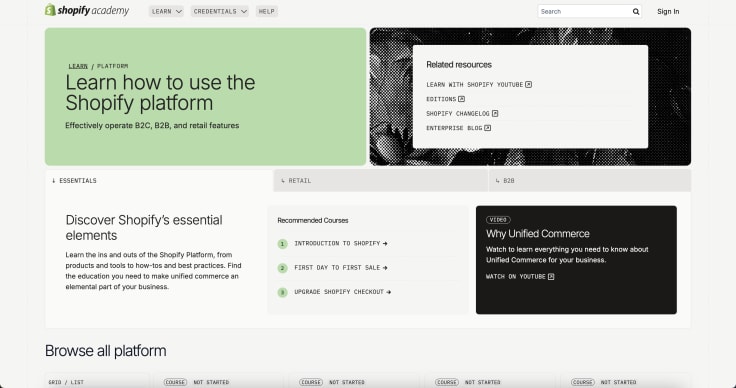Image resolution: width=736 pixels, height=388 pixels.
Task: Click external-link icon beside Watch on YouTube
Action: click(x=551, y=277)
